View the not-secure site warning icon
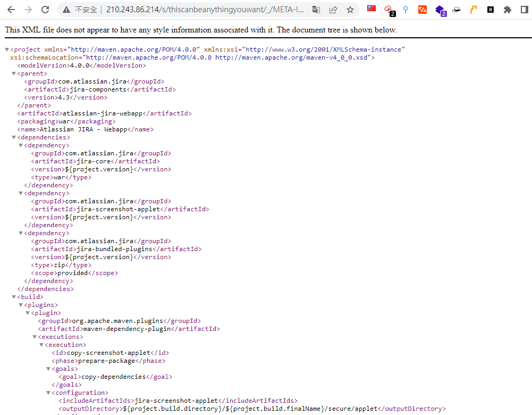Viewport: 532px width, 415px height. (x=66, y=10)
